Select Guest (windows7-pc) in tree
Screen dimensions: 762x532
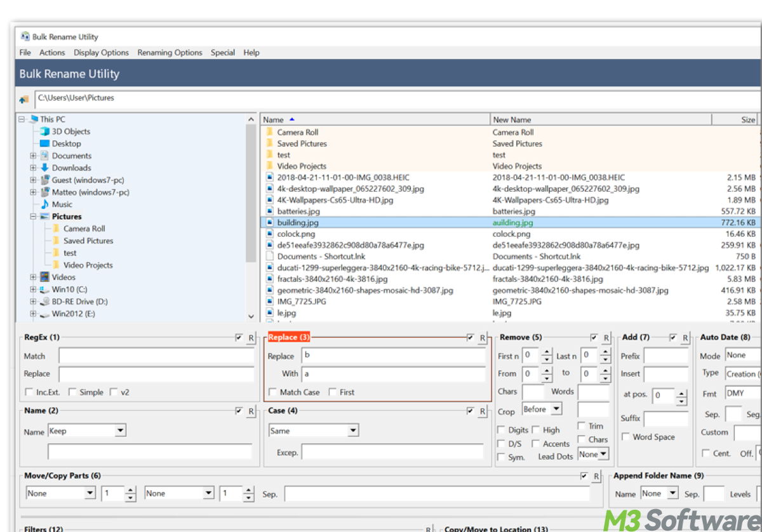coord(88,180)
